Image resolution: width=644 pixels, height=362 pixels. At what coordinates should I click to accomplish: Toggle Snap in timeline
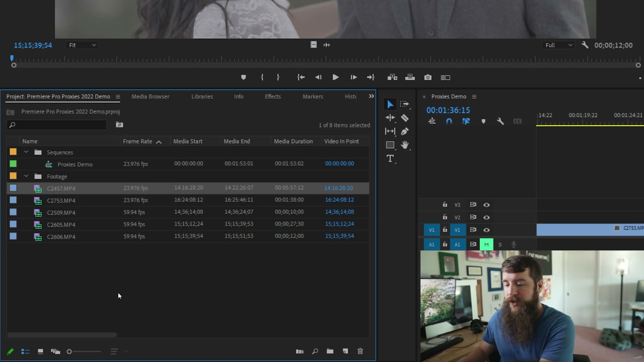pos(449,121)
